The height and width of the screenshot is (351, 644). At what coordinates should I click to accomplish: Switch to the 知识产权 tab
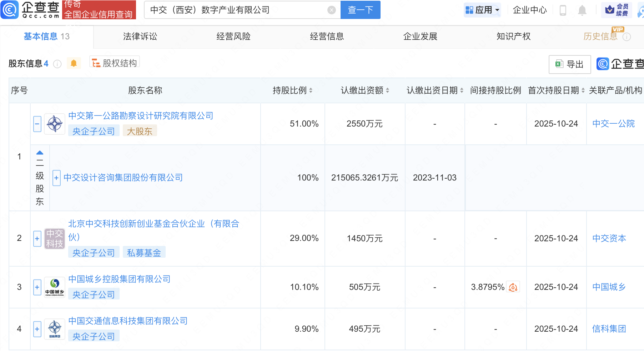click(x=513, y=36)
